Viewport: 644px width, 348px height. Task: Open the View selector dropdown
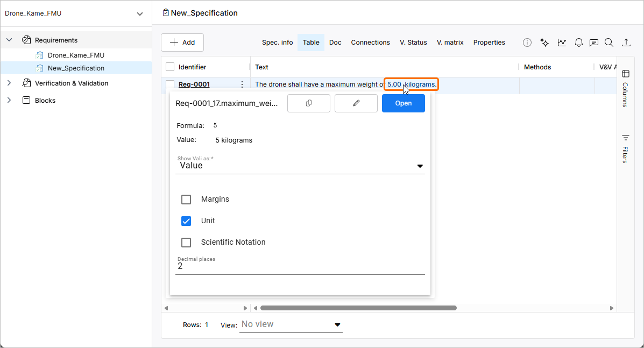pos(291,324)
